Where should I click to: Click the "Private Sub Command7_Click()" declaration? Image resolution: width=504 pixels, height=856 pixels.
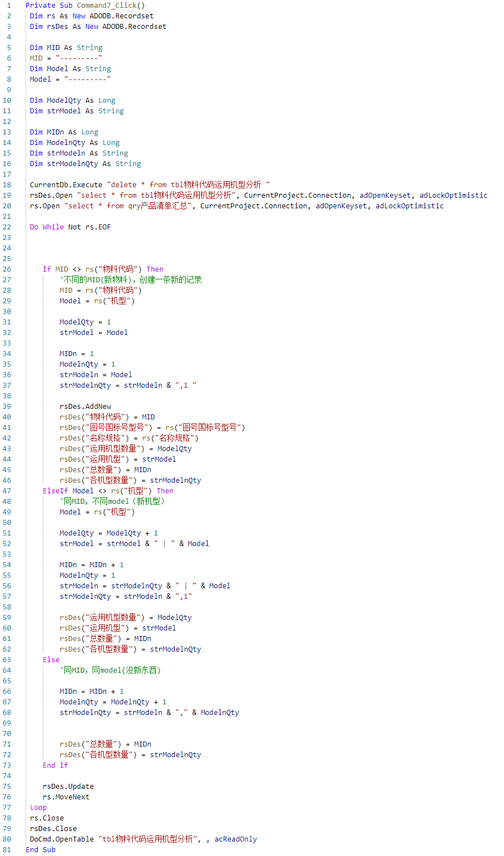pos(85,6)
